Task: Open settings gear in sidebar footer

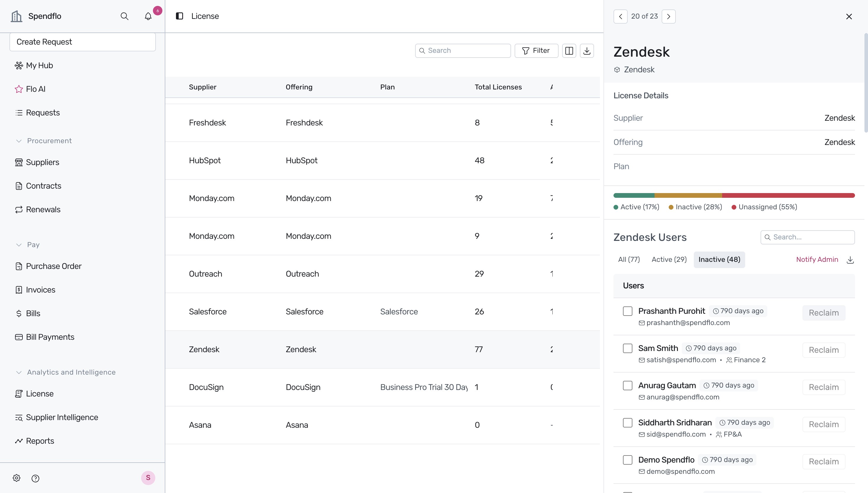Action: [17, 478]
